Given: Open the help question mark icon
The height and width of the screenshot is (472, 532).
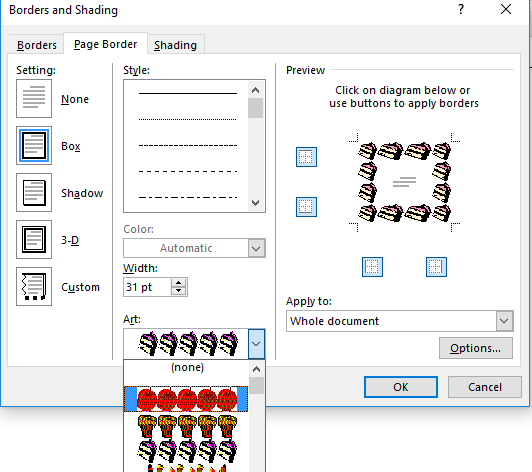Looking at the screenshot, I should click(x=461, y=9).
